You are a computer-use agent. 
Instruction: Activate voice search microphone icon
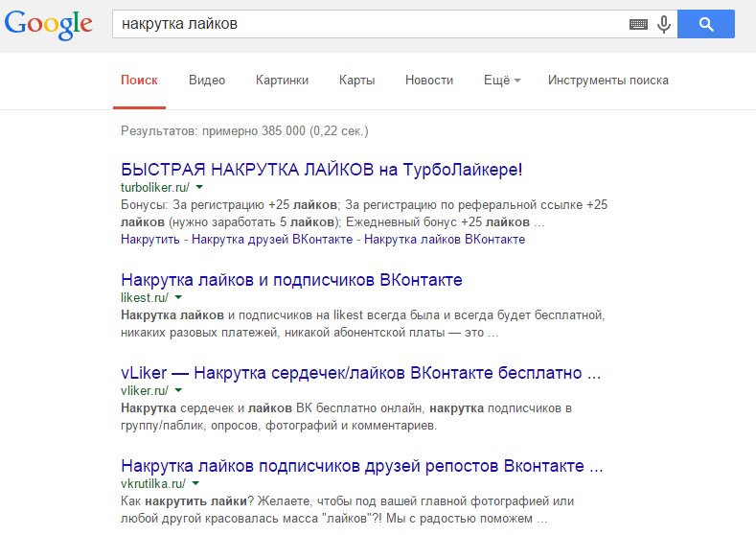pyautogui.click(x=663, y=25)
